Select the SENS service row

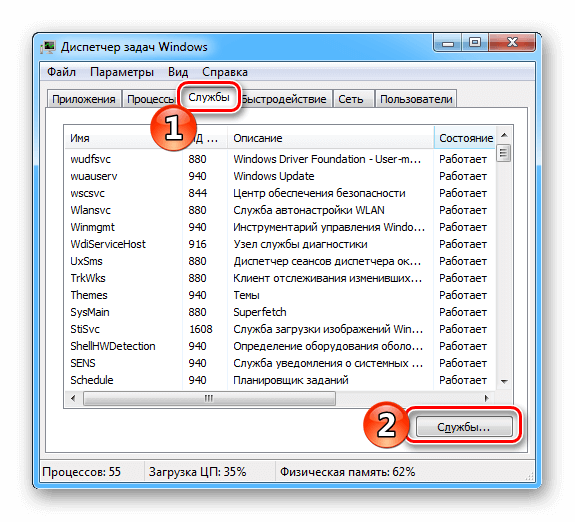coord(281,363)
